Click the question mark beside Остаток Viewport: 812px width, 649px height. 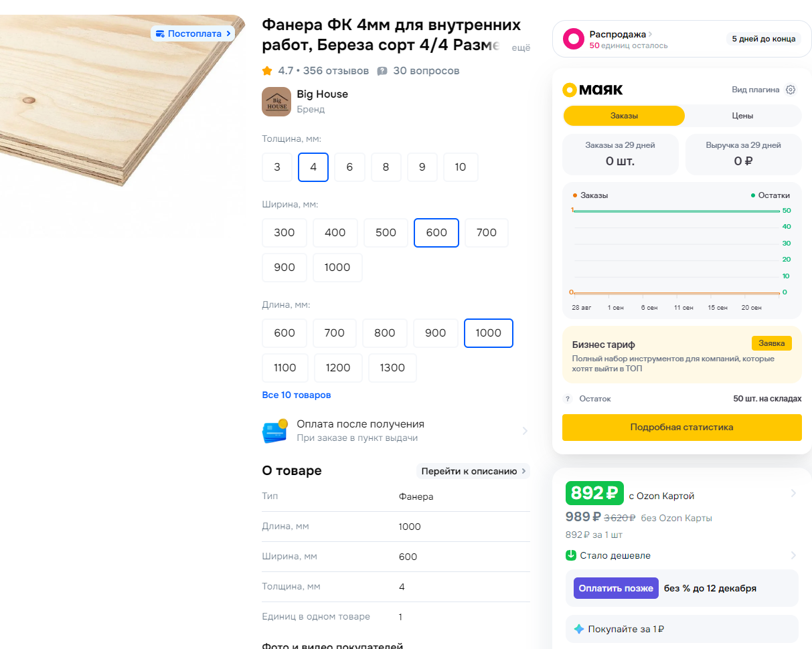568,399
